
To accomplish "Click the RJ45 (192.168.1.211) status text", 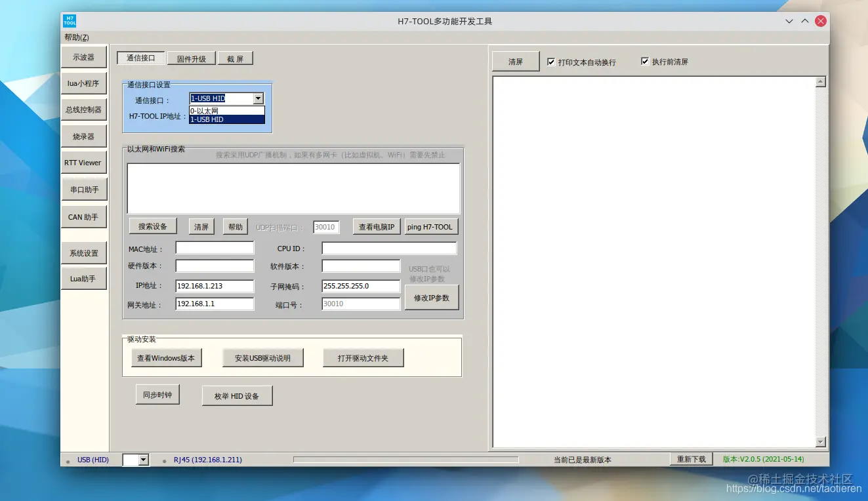I will pos(207,460).
